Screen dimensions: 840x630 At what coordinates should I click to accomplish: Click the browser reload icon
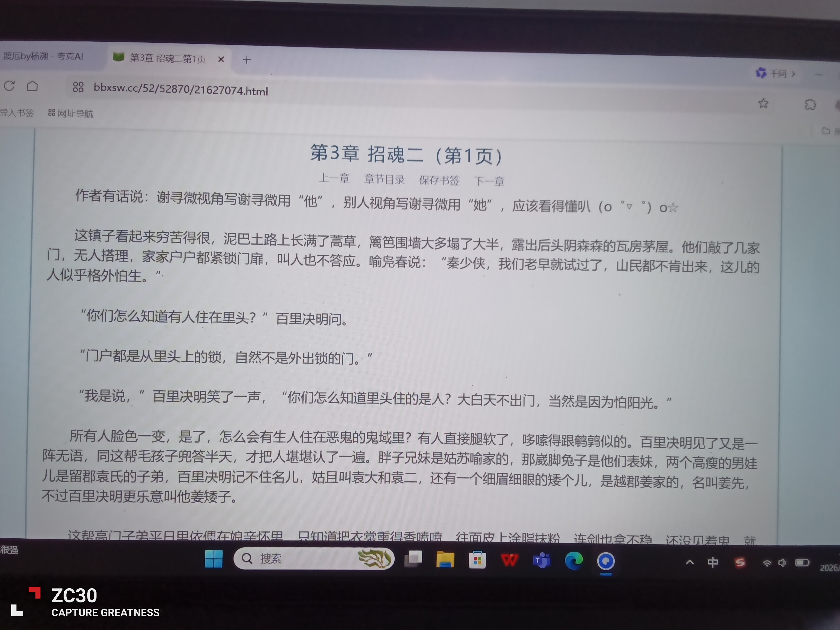click(10, 86)
